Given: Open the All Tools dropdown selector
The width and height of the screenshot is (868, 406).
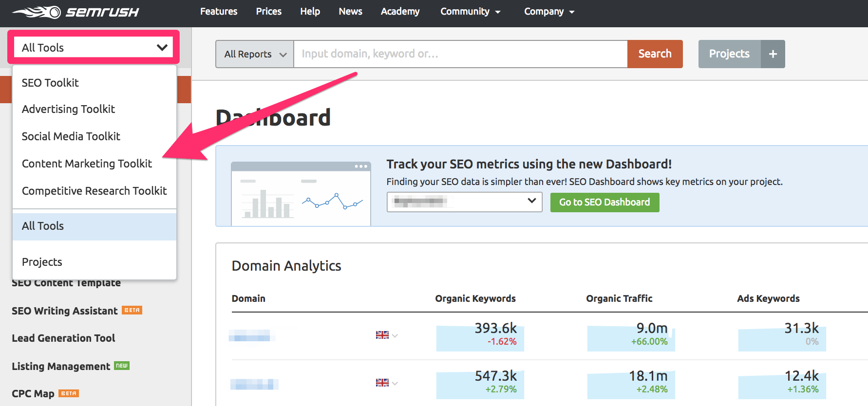Looking at the screenshot, I should pos(94,47).
